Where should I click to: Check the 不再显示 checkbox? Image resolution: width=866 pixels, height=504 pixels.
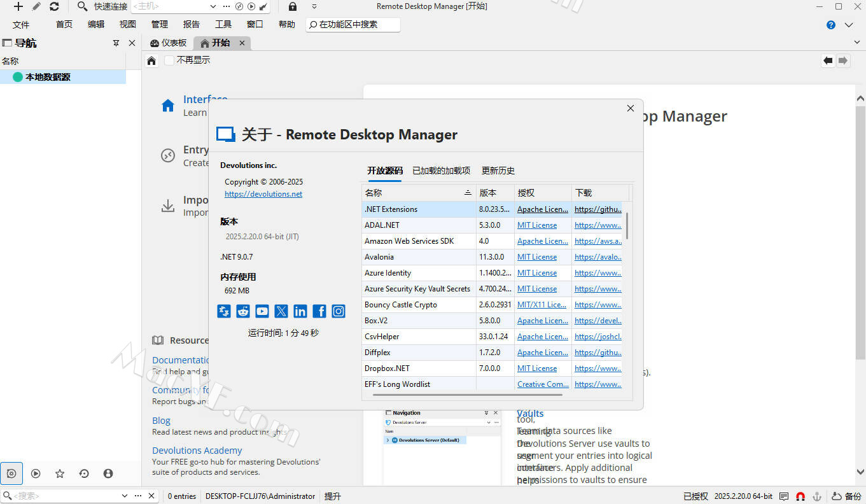pos(169,60)
